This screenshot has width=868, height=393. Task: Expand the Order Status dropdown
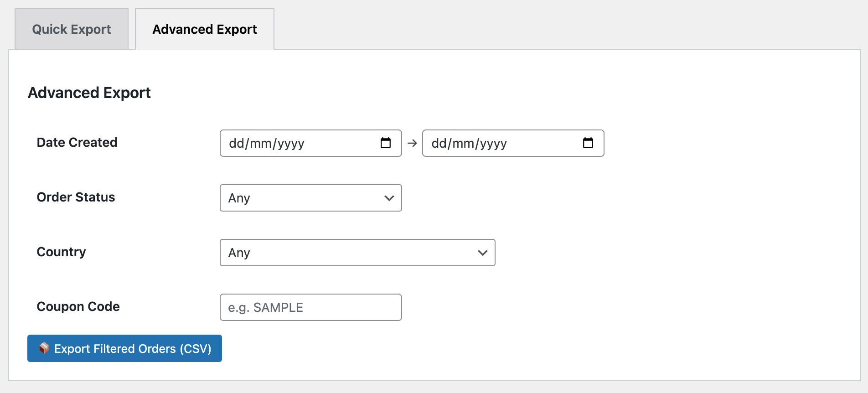[x=310, y=198]
